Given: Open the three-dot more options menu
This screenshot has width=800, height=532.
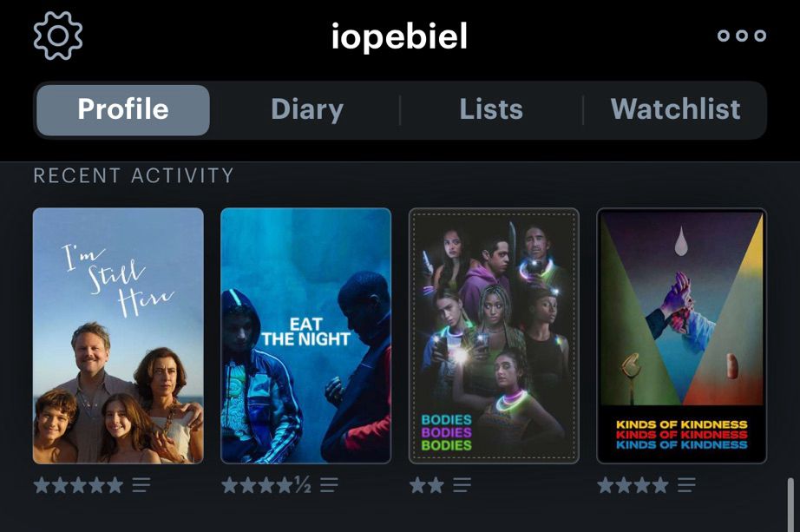Looking at the screenshot, I should click(x=741, y=36).
